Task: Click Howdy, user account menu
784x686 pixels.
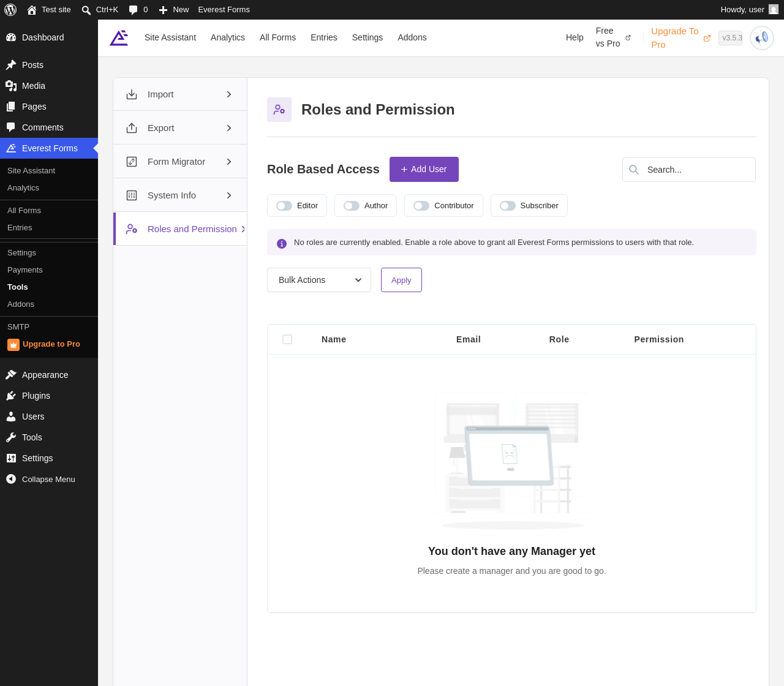Action: (x=749, y=10)
